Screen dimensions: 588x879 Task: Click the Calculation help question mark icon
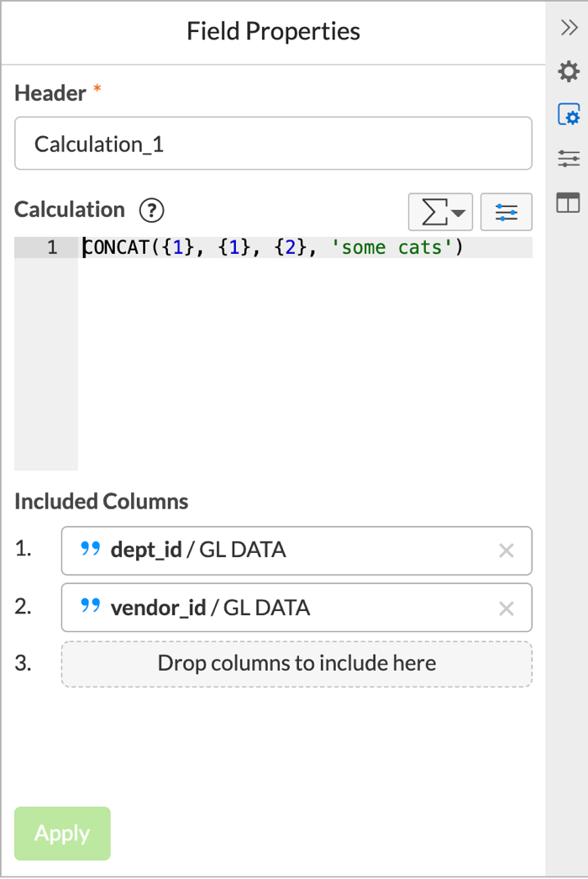pyautogui.click(x=150, y=211)
